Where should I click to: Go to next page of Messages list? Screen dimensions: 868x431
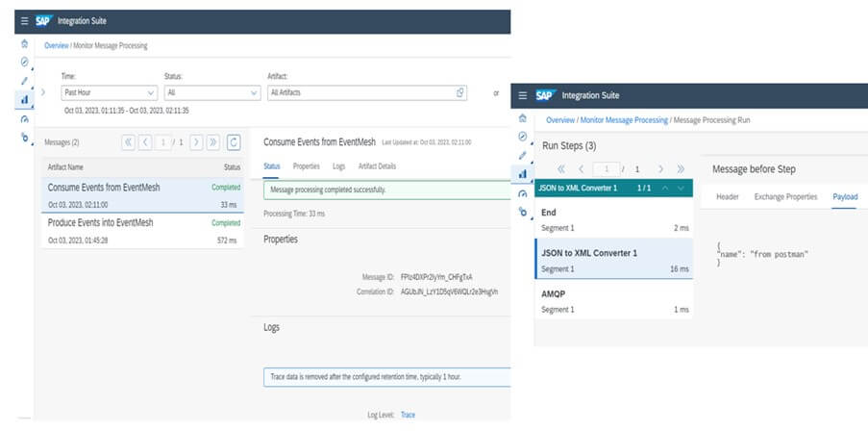tap(196, 142)
